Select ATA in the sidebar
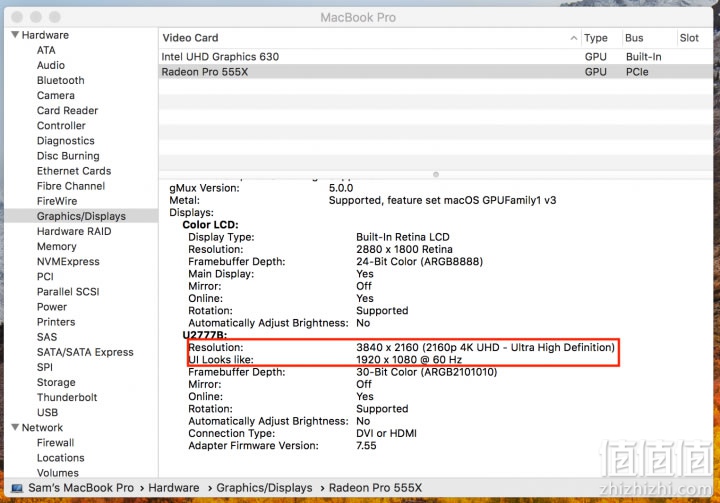 coord(46,50)
